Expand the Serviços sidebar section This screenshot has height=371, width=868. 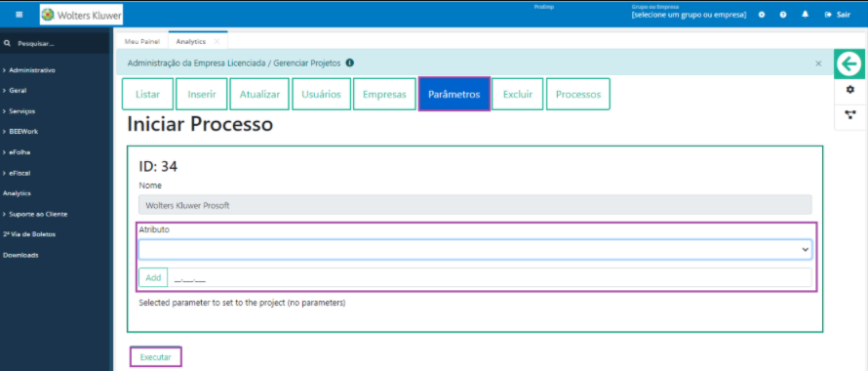(19, 111)
